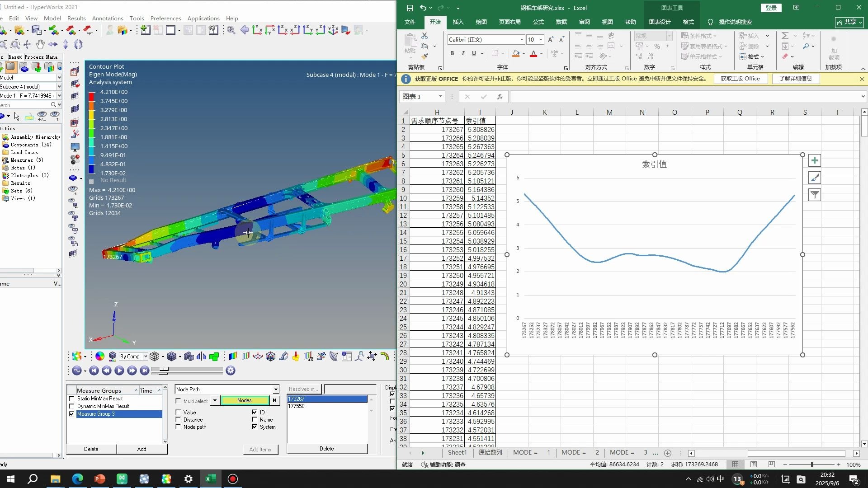Click the 获取正版 Office button
Viewport: 868px width, 488px height.
tap(740, 79)
